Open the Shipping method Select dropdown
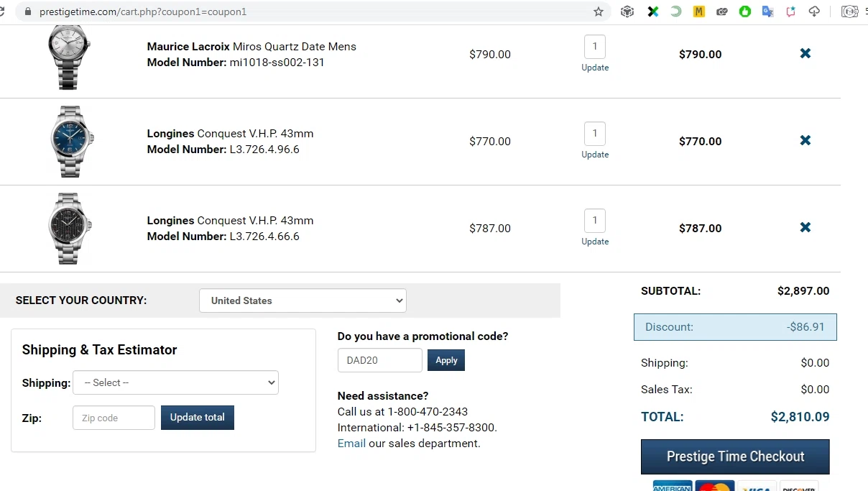Screen dimensions: 868x491 [x=175, y=382]
